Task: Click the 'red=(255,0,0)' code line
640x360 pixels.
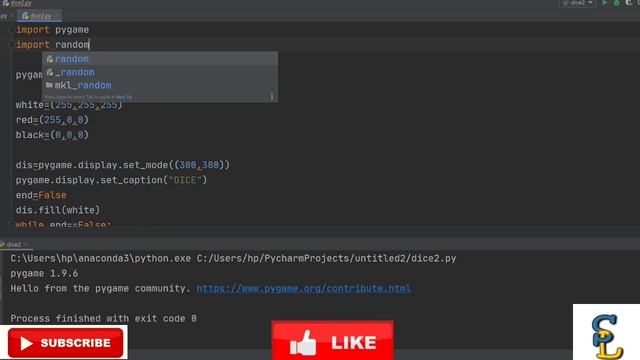Action: click(52, 120)
